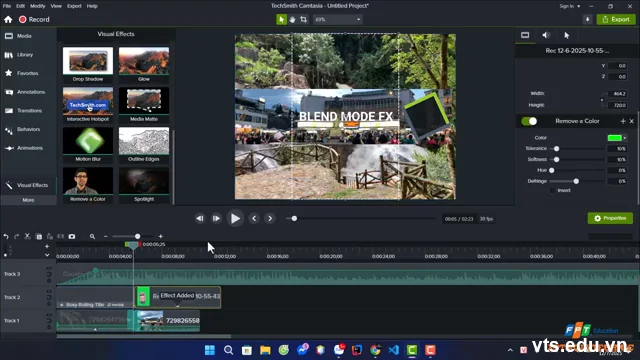The width and height of the screenshot is (640, 360).
Task: Open the green Color swatch picker
Action: tap(616, 138)
